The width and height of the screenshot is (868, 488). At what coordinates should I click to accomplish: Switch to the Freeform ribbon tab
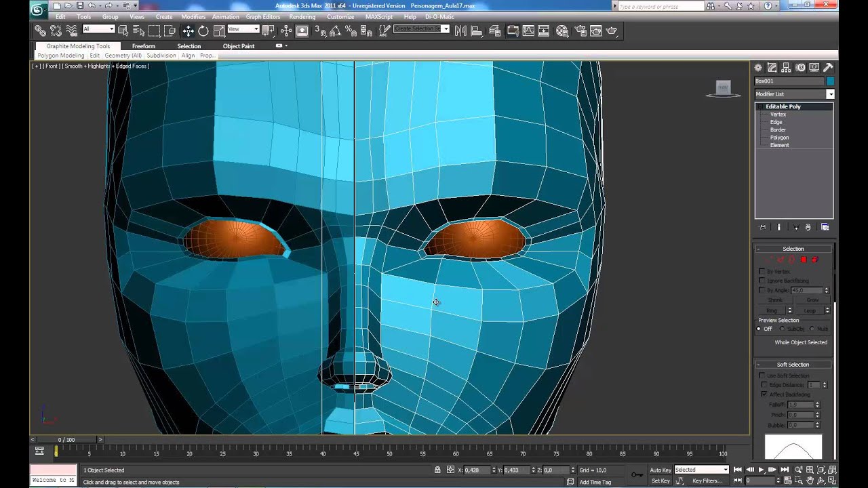click(144, 46)
